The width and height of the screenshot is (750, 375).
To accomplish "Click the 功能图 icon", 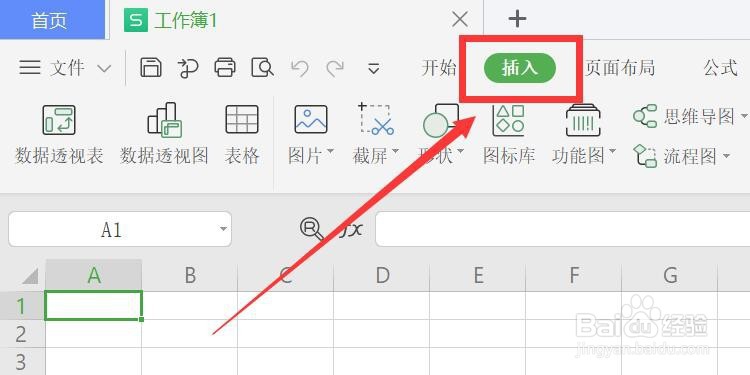I will tap(583, 120).
